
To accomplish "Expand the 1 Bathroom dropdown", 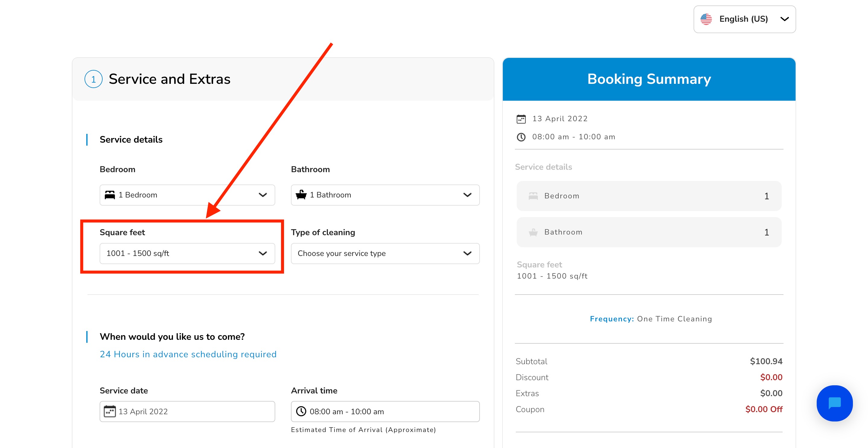I will [385, 195].
